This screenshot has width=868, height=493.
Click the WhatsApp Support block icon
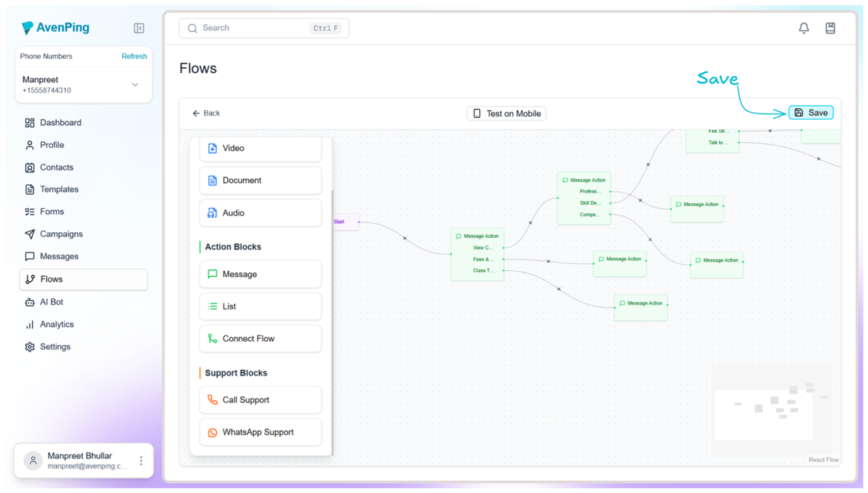coord(213,432)
